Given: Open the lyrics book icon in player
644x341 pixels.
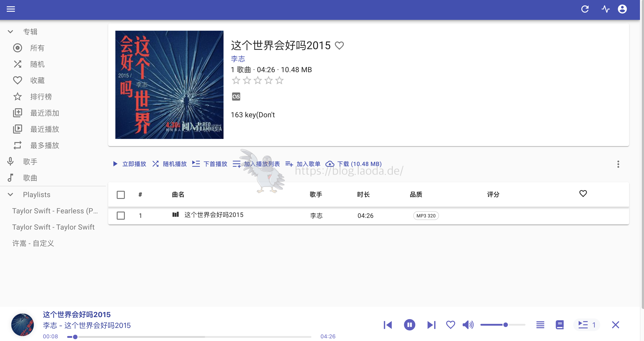Looking at the screenshot, I should [x=560, y=325].
